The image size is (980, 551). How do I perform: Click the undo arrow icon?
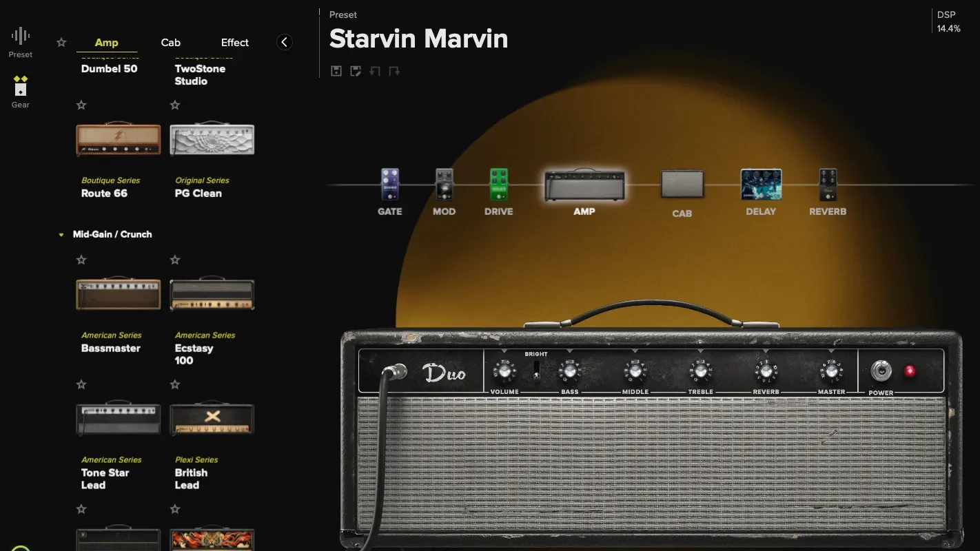[375, 71]
